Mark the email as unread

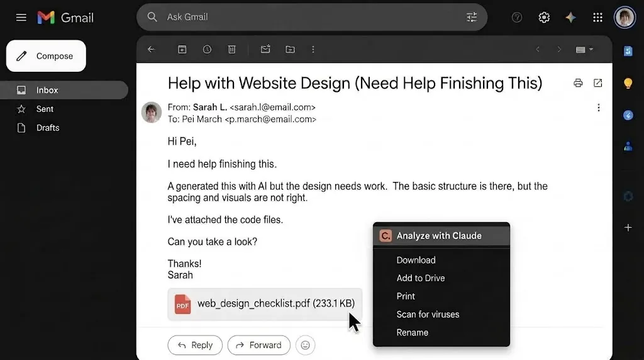click(x=265, y=49)
